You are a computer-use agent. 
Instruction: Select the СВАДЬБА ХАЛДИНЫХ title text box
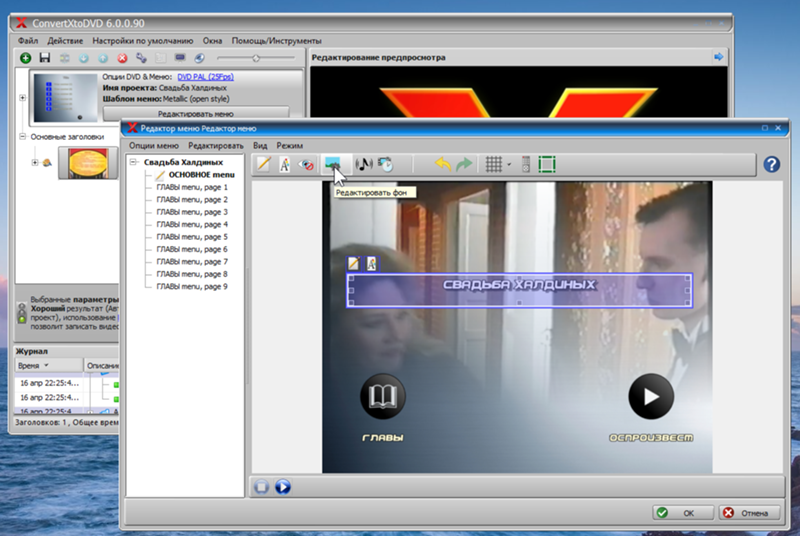click(519, 290)
